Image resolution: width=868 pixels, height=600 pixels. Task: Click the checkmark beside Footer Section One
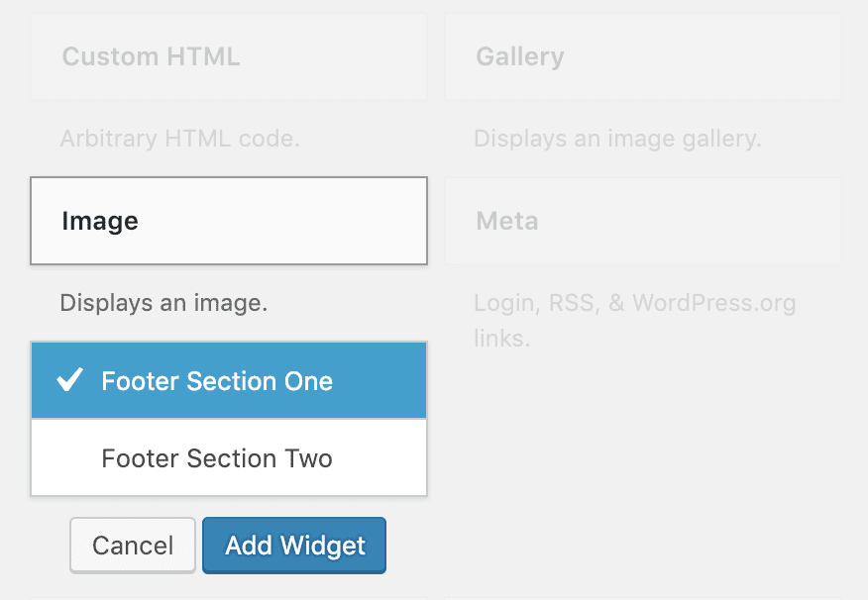pyautogui.click(x=69, y=380)
